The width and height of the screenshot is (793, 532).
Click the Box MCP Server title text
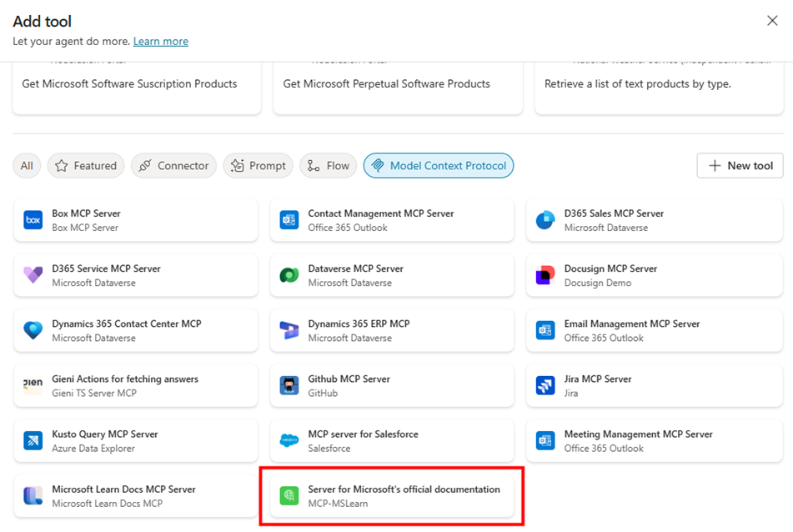click(x=87, y=213)
